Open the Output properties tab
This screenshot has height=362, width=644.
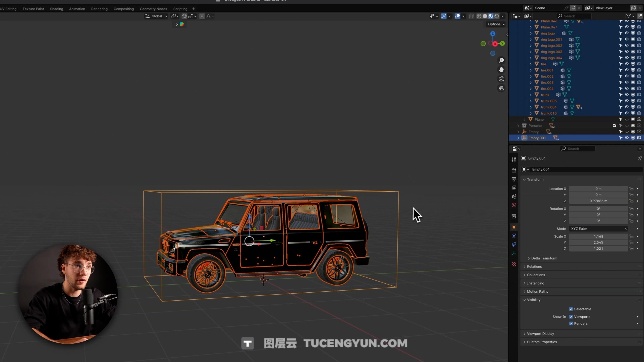point(514,179)
